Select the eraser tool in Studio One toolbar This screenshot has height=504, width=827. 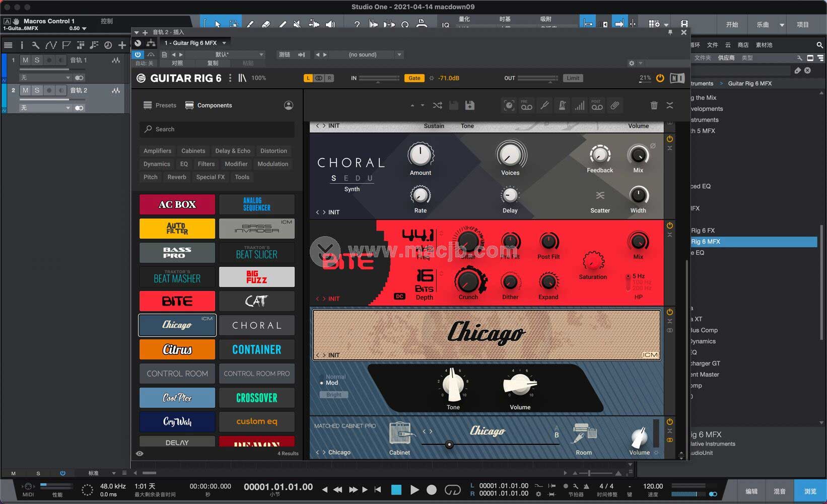tap(266, 24)
